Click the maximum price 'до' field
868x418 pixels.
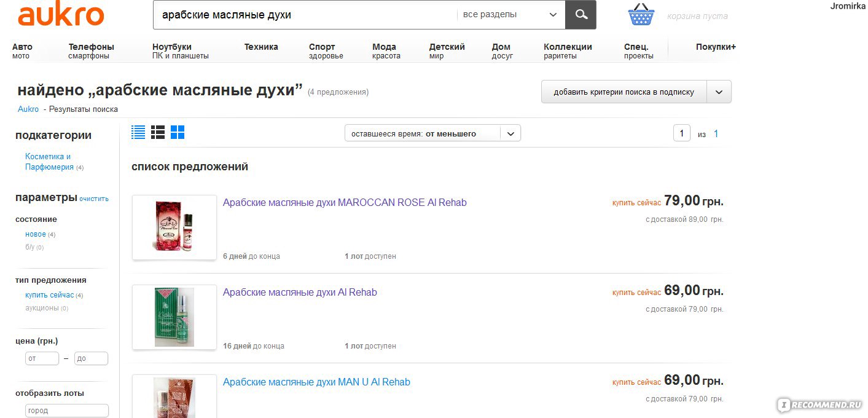coord(91,358)
